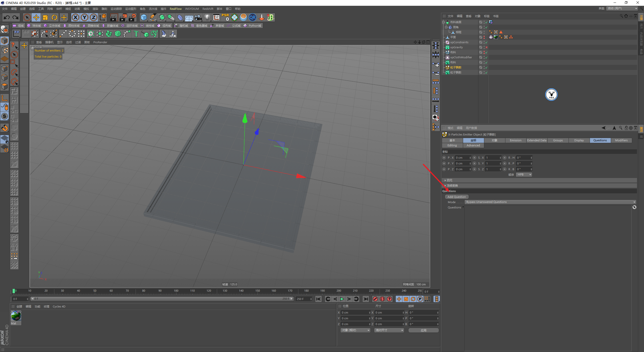
Task: Click the fx effector icon
Action: [173, 34]
